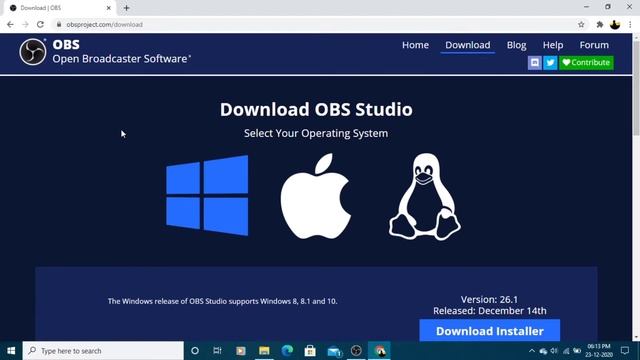The width and height of the screenshot is (640, 360).
Task: Open the OBS Twitter icon
Action: [550, 62]
